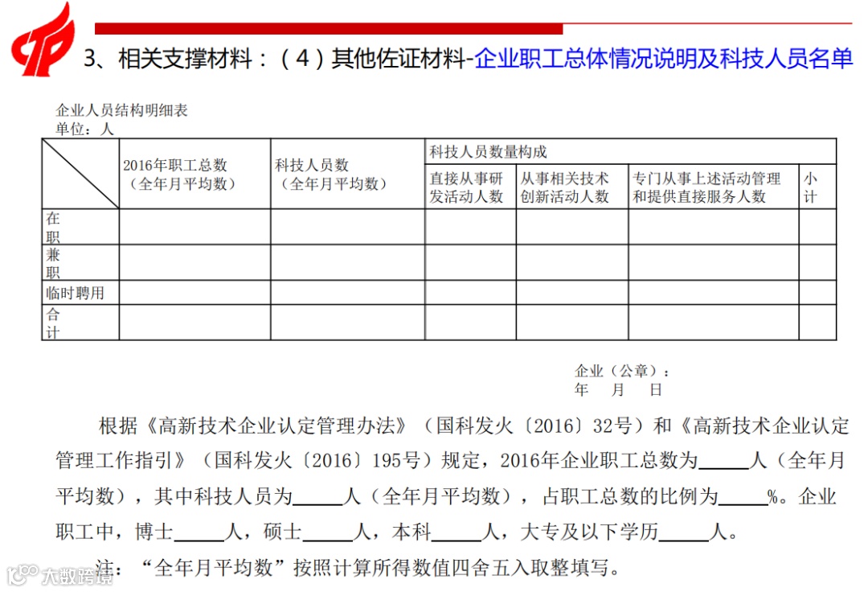Click the date line 年 月 日
The width and height of the screenshot is (868, 592).
click(618, 390)
